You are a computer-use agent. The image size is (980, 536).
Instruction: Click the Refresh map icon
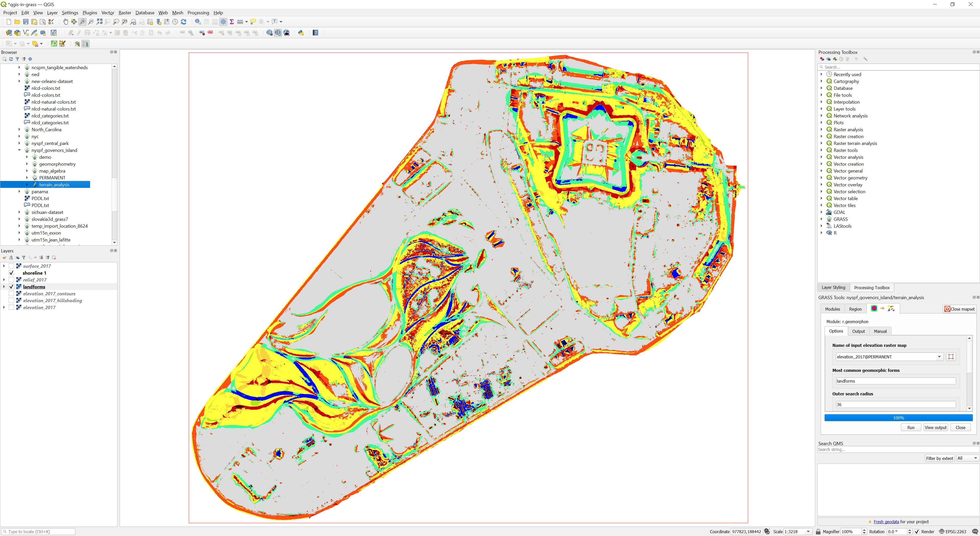[184, 22]
